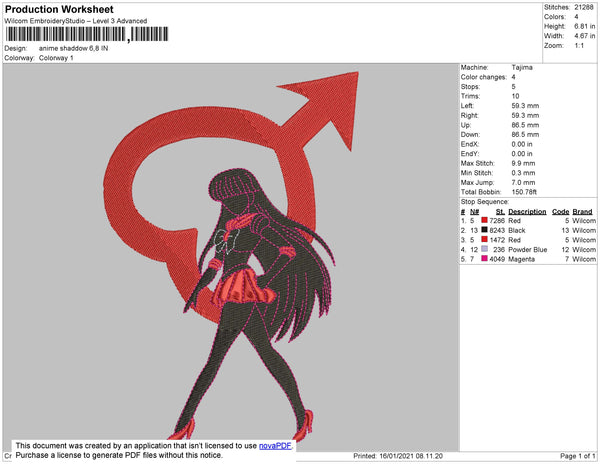Viewport: 600px width, 464px height.
Task: Click the red swatch for stop 1
Action: [x=484, y=220]
